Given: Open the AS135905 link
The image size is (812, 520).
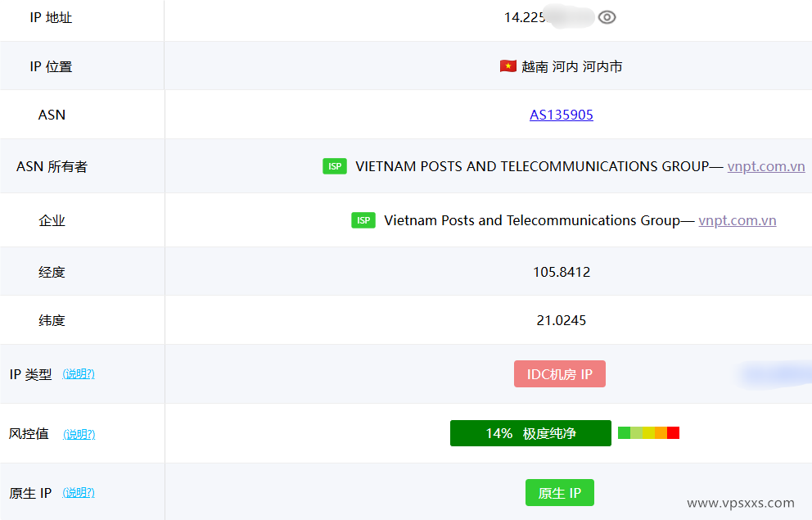Looking at the screenshot, I should [562, 115].
